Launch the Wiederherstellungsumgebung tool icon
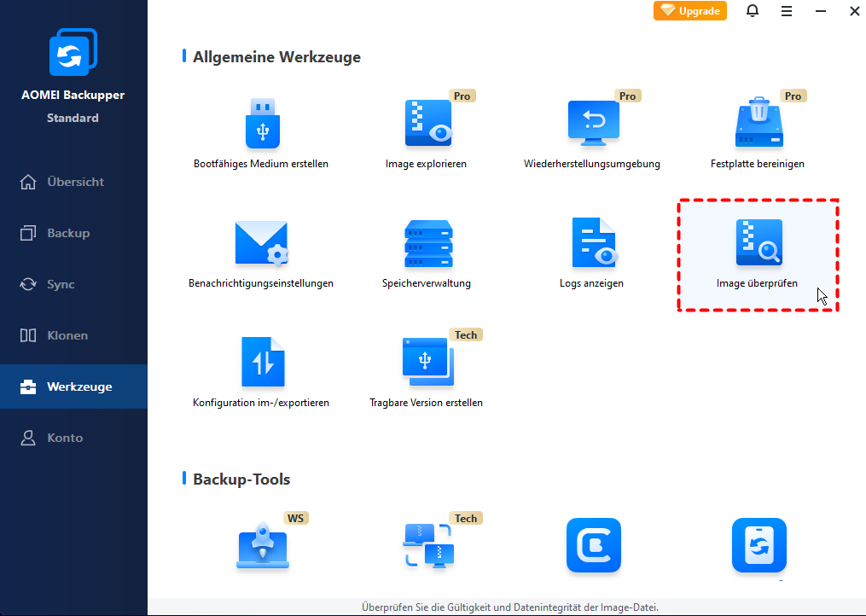The image size is (866, 616). point(594,124)
